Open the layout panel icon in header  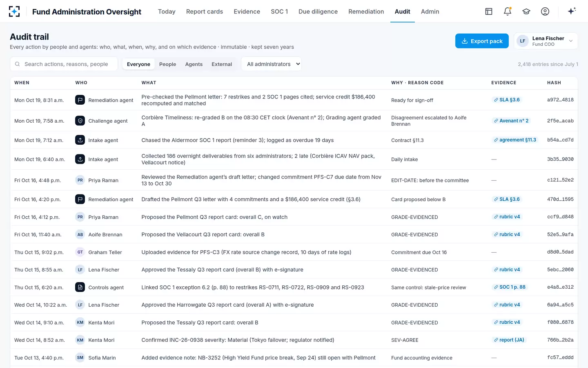click(x=489, y=11)
